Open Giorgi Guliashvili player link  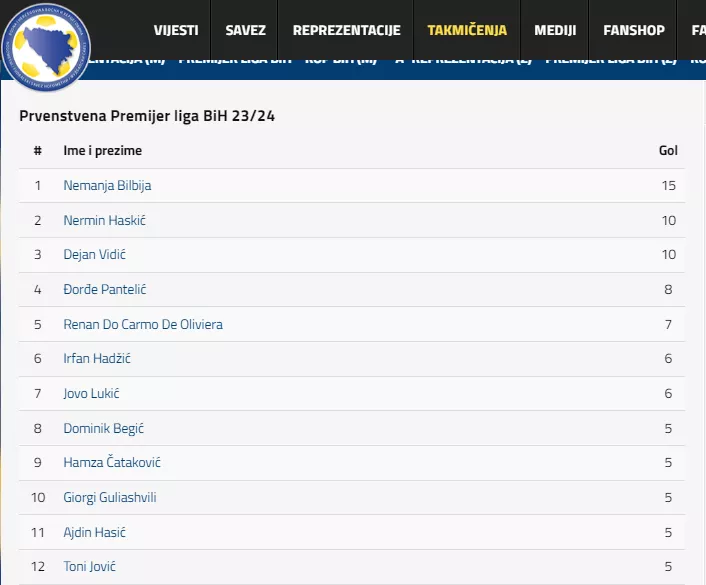[x=110, y=497]
